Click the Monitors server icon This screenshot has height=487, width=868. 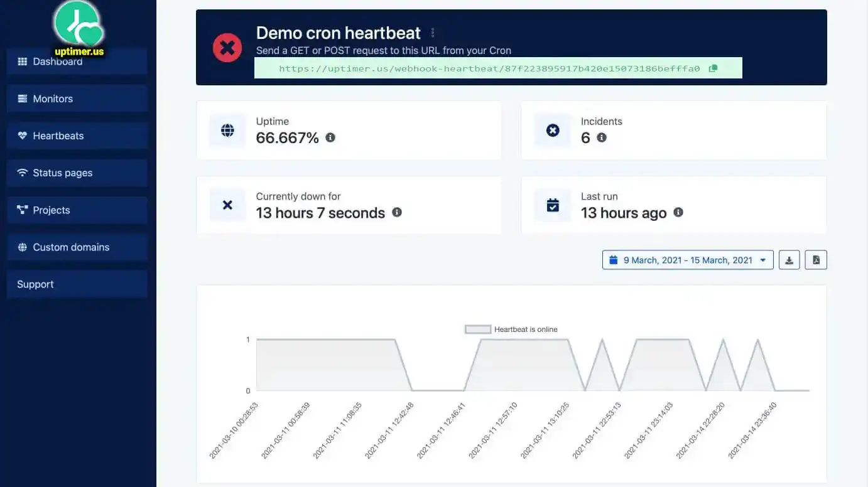(23, 99)
